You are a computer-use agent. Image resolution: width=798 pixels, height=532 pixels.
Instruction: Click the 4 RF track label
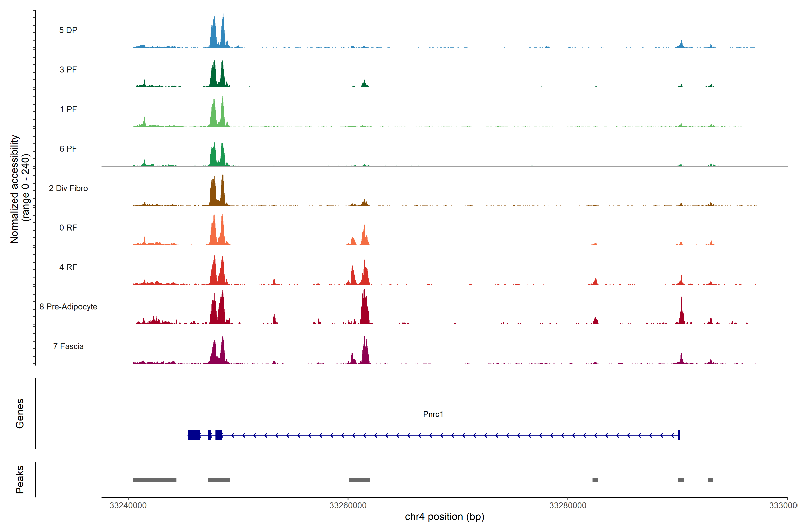68,267
